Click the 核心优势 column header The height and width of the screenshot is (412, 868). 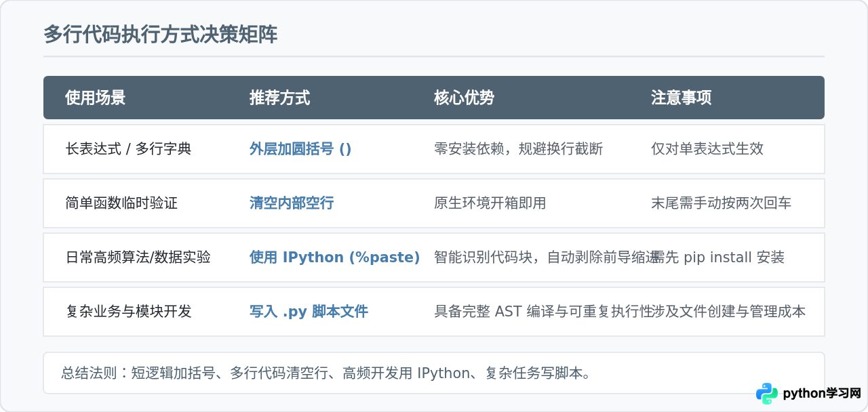[465, 98]
